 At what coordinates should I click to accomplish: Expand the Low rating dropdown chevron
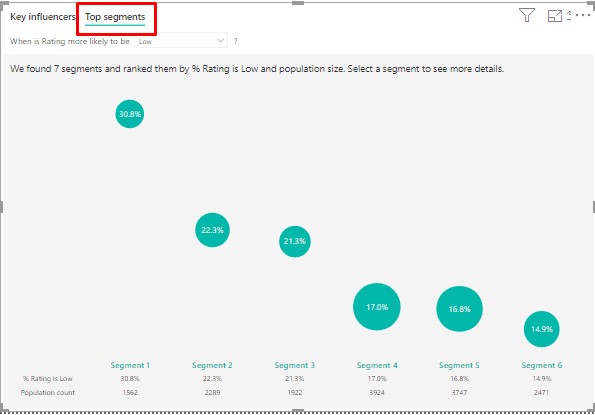(220, 41)
